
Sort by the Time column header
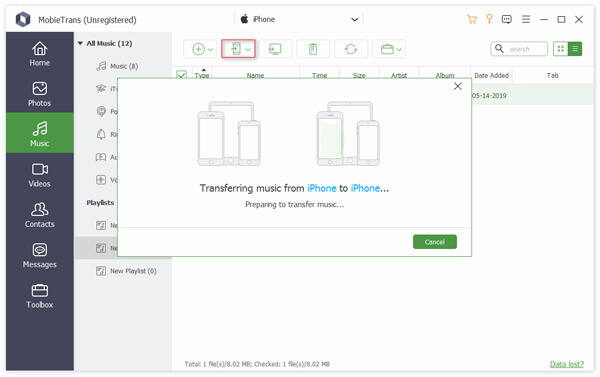(x=319, y=75)
